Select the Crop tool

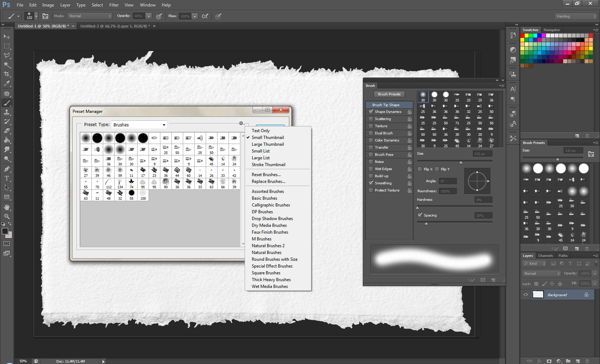7,74
